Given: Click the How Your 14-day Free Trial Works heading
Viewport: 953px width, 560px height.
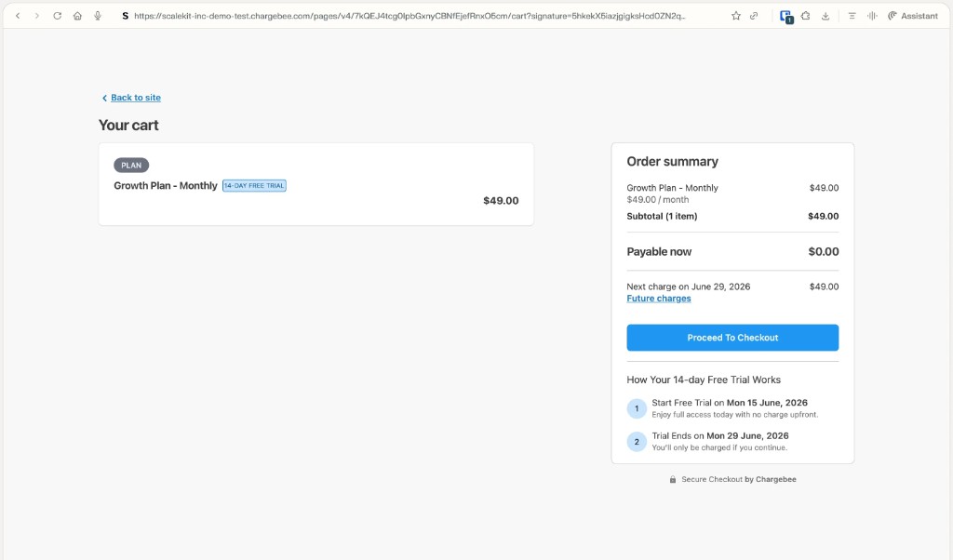Looking at the screenshot, I should tap(704, 380).
